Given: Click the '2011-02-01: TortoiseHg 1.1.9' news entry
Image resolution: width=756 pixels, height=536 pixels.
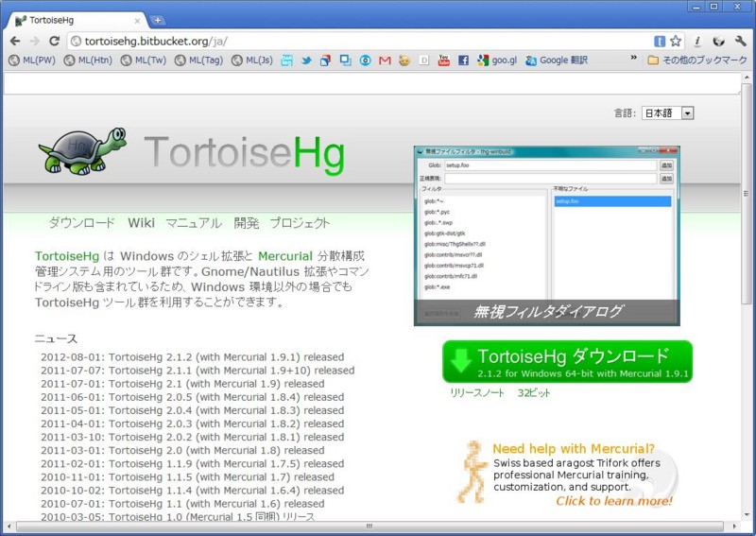Looking at the screenshot, I should 193,463.
